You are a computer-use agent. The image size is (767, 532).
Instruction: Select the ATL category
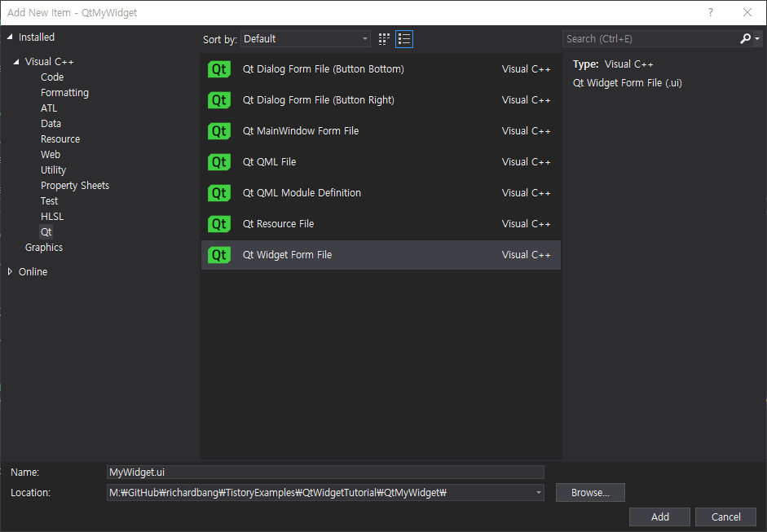(x=49, y=108)
